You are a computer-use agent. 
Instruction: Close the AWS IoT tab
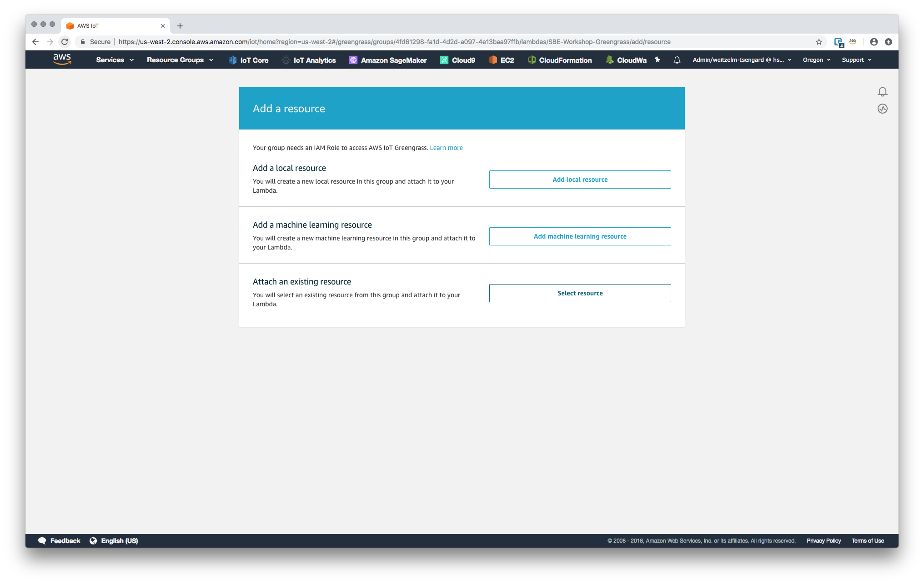(x=163, y=26)
